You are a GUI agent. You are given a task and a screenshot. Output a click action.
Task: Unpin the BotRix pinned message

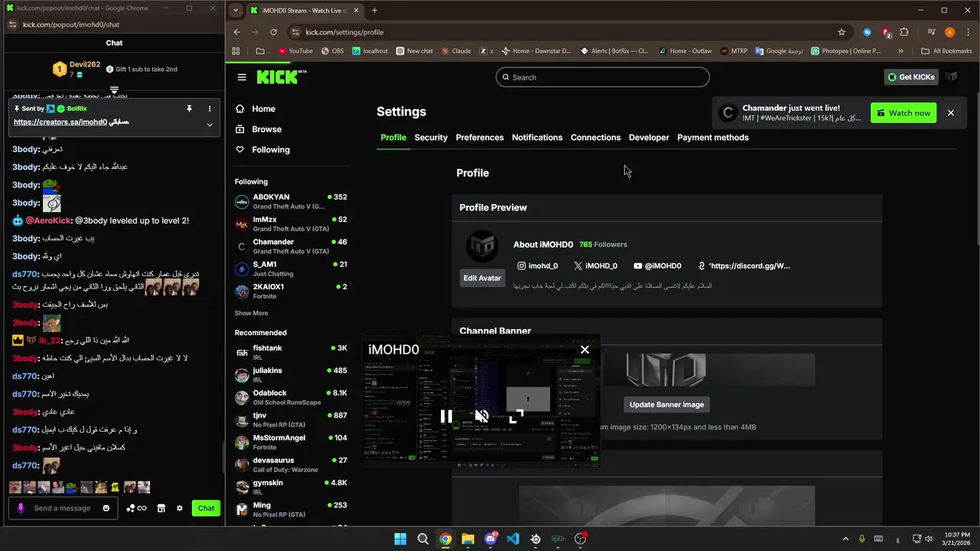(189, 109)
